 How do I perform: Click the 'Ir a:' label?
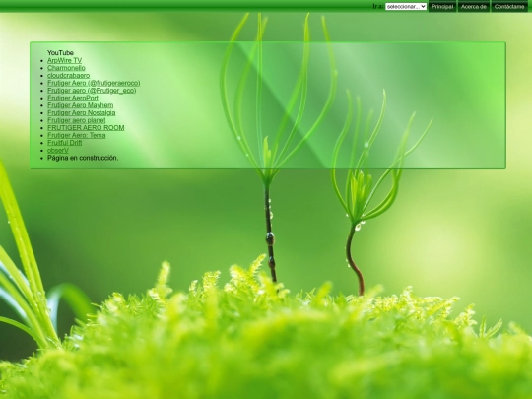(378, 7)
